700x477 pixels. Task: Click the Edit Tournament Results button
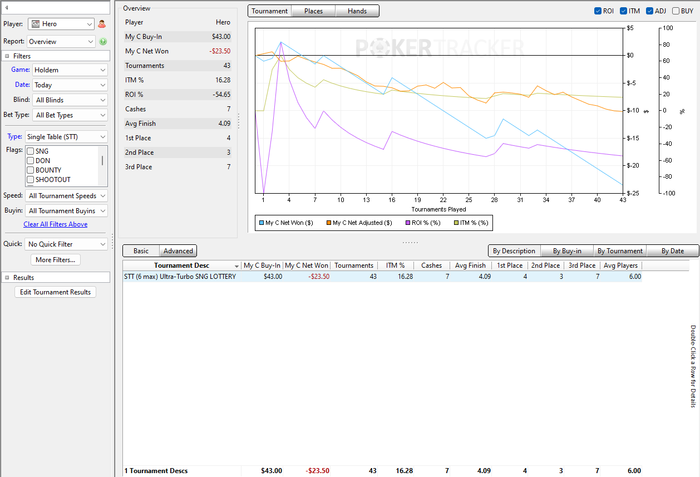[x=55, y=292]
